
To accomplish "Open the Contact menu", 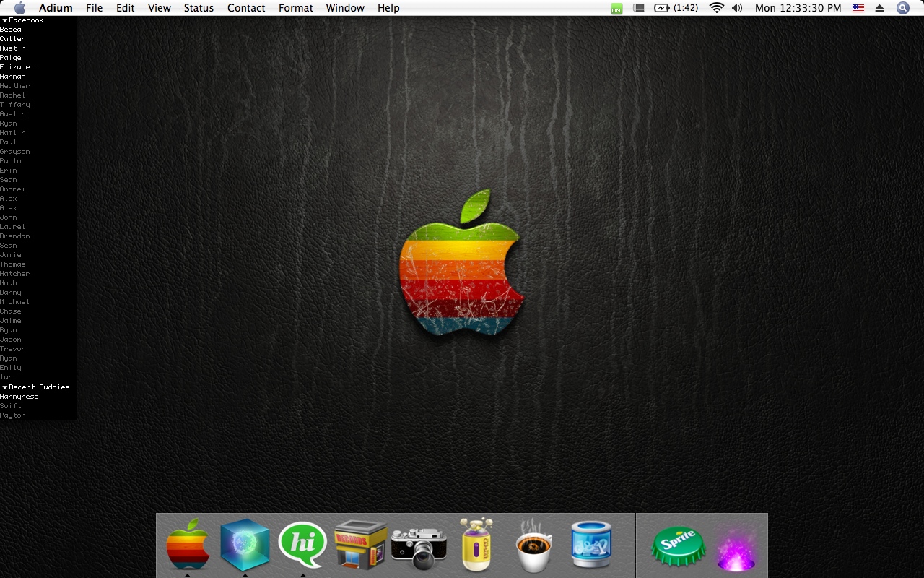I will 246,8.
